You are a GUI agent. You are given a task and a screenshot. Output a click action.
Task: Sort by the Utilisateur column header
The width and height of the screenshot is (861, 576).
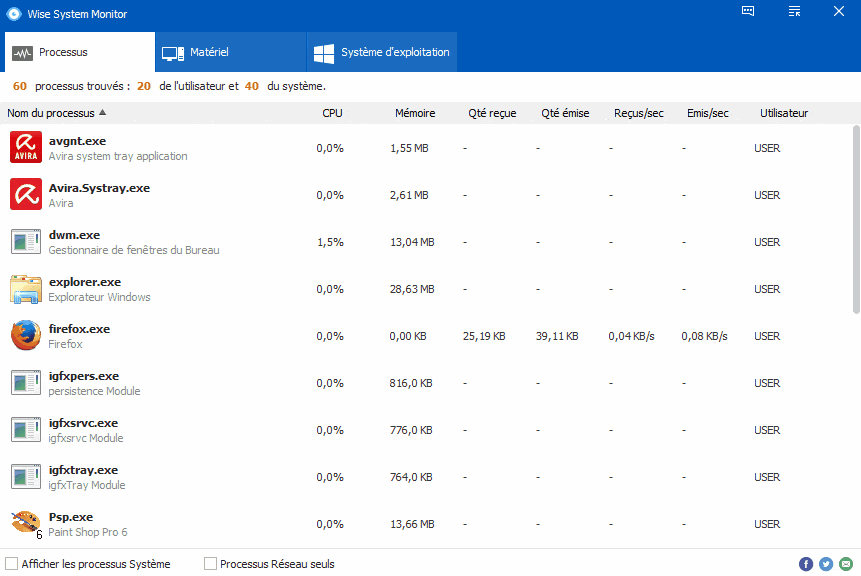(784, 113)
